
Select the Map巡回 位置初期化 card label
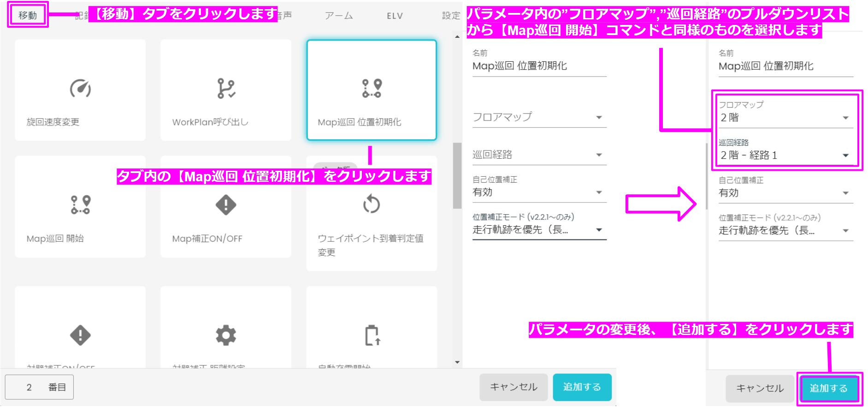pyautogui.click(x=360, y=122)
